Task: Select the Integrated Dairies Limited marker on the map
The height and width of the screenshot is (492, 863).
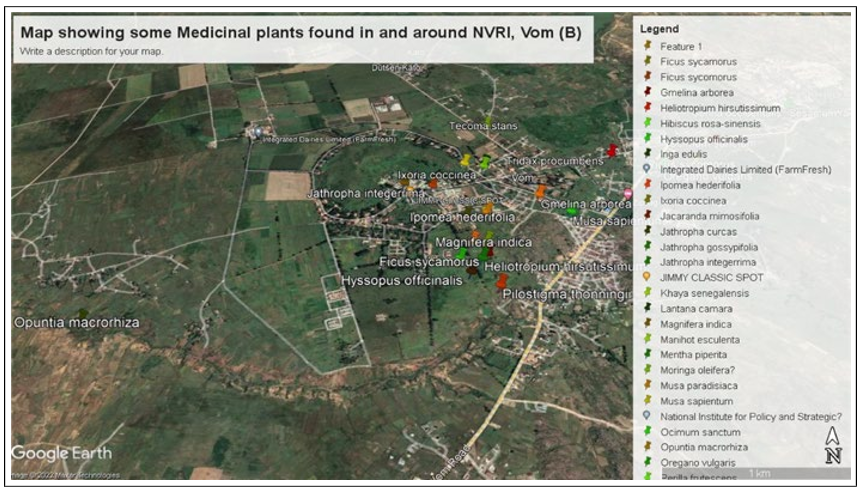Action: [x=259, y=131]
